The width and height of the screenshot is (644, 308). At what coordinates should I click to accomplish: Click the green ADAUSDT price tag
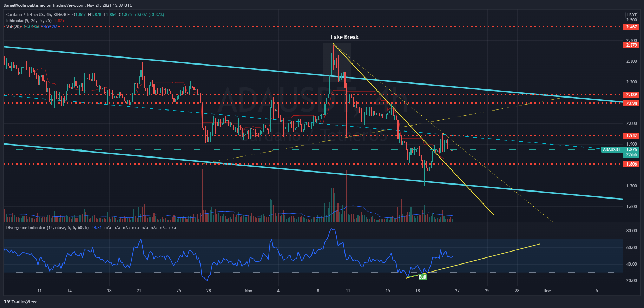611,149
